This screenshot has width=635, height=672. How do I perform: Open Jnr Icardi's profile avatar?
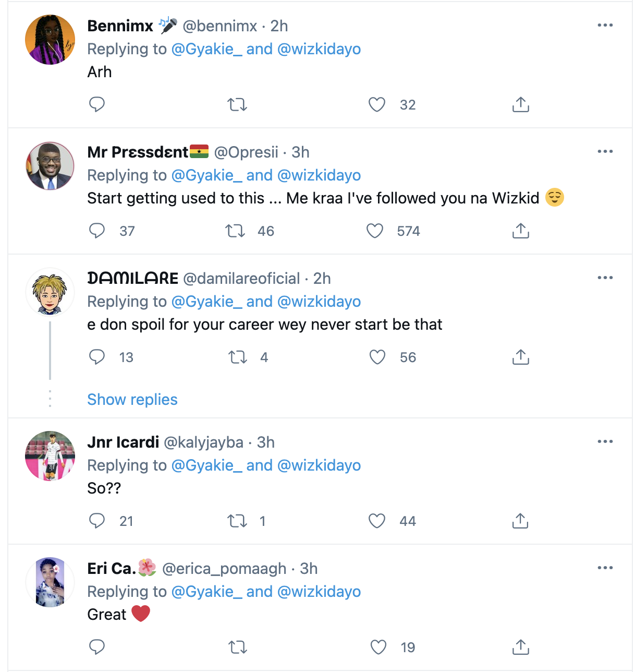(x=50, y=456)
